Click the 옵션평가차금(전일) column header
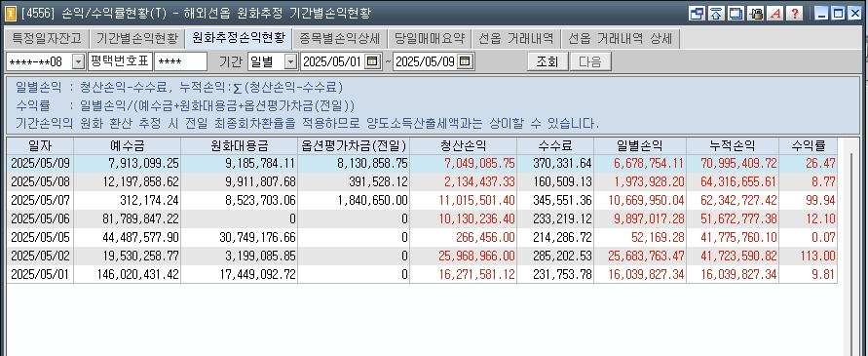868x356 pixels. (354, 146)
